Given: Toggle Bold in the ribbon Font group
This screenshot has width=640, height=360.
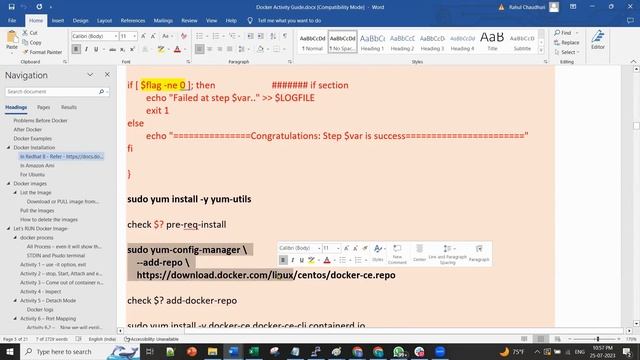Looking at the screenshot, I should 76,49.
